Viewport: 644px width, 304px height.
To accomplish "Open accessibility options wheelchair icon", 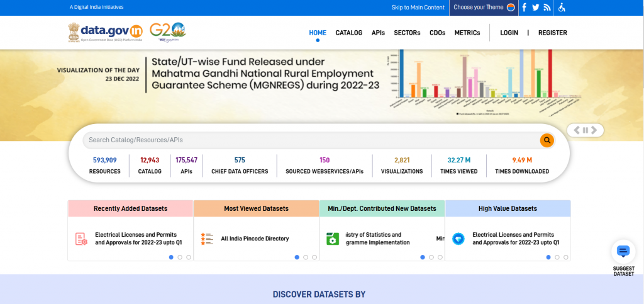I will (562, 8).
